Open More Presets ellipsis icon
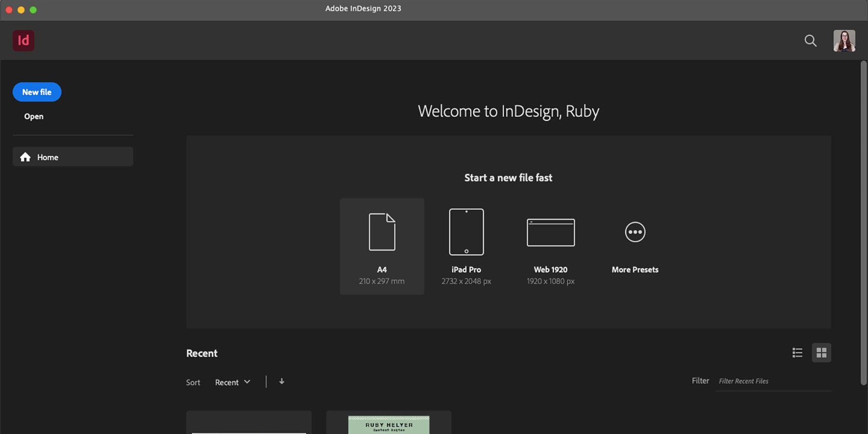The height and width of the screenshot is (434, 868). pyautogui.click(x=635, y=232)
